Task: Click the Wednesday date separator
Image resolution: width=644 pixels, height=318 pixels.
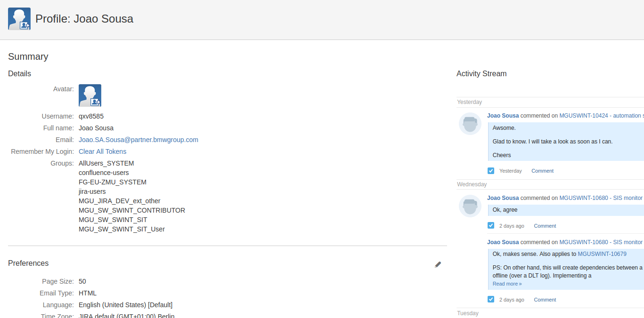Action: point(472,184)
